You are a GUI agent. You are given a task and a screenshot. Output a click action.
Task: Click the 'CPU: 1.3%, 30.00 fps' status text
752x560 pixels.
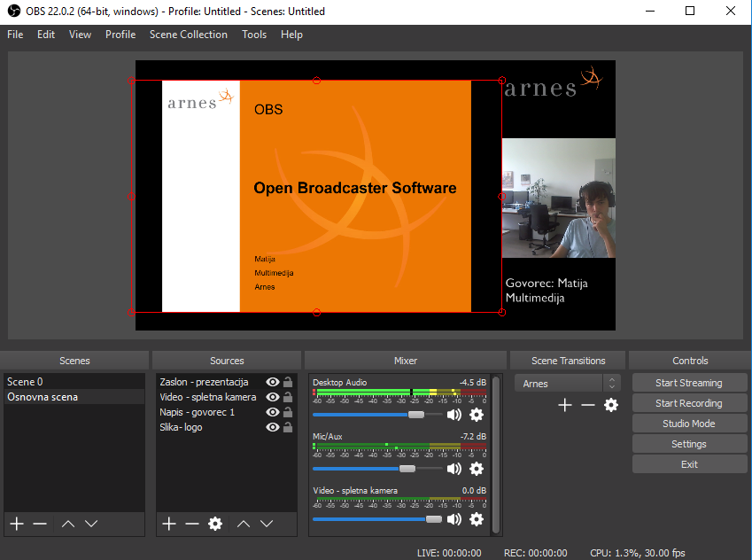(638, 553)
